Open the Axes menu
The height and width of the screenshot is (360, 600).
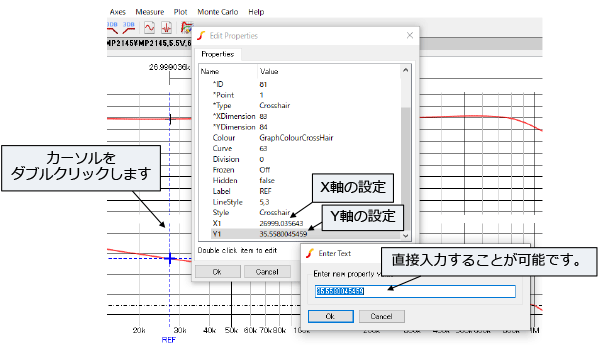tap(117, 12)
